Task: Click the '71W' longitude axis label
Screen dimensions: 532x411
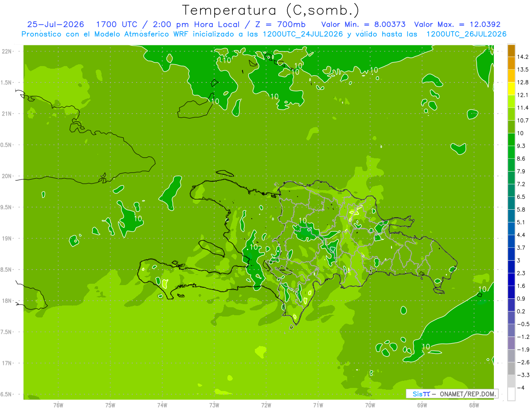Action: coord(318,405)
